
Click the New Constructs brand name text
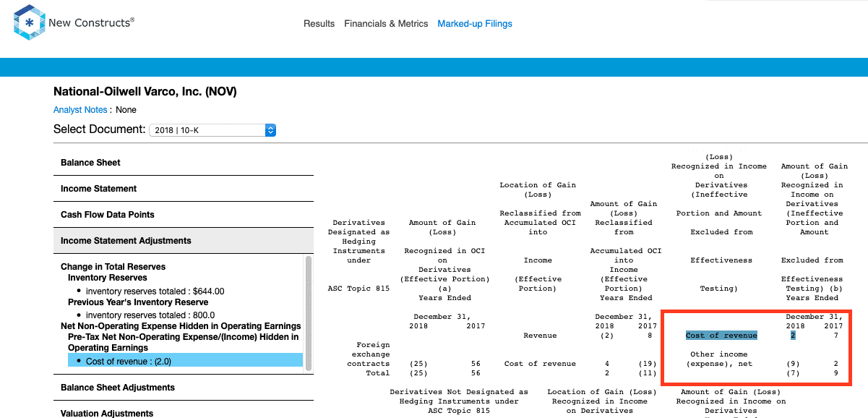[x=91, y=22]
